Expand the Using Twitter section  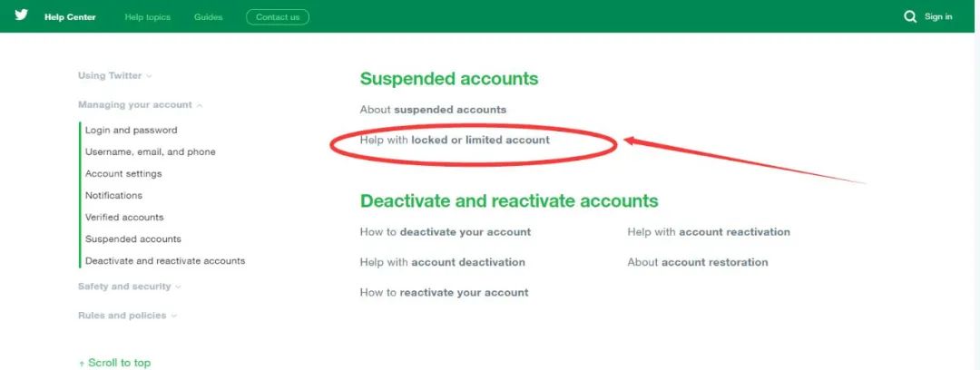tap(114, 76)
